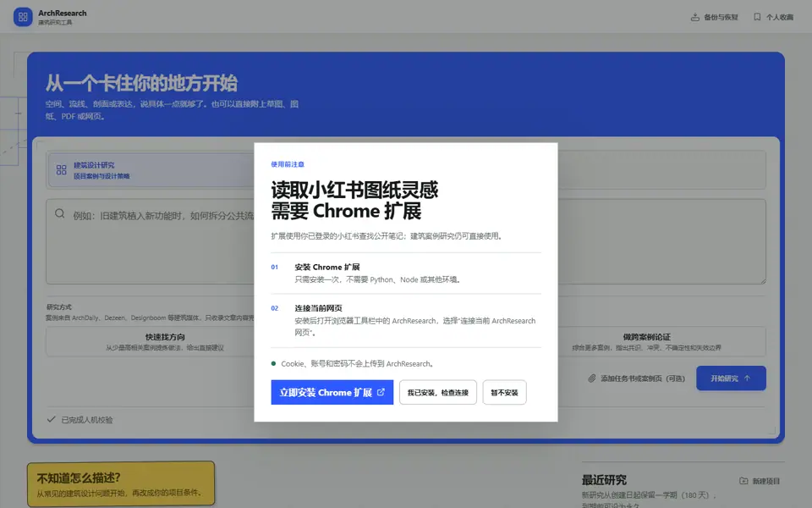Click the paperclip attachment icon
This screenshot has height=508, width=812.
(592, 378)
